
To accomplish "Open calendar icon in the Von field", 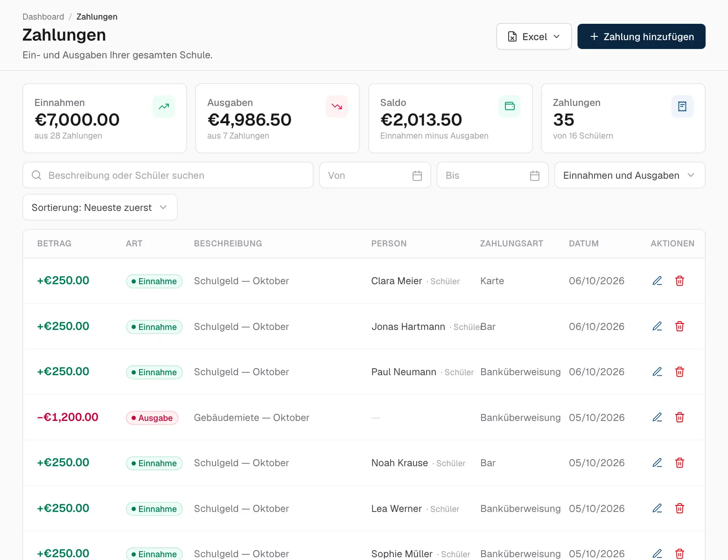I will pyautogui.click(x=417, y=175).
